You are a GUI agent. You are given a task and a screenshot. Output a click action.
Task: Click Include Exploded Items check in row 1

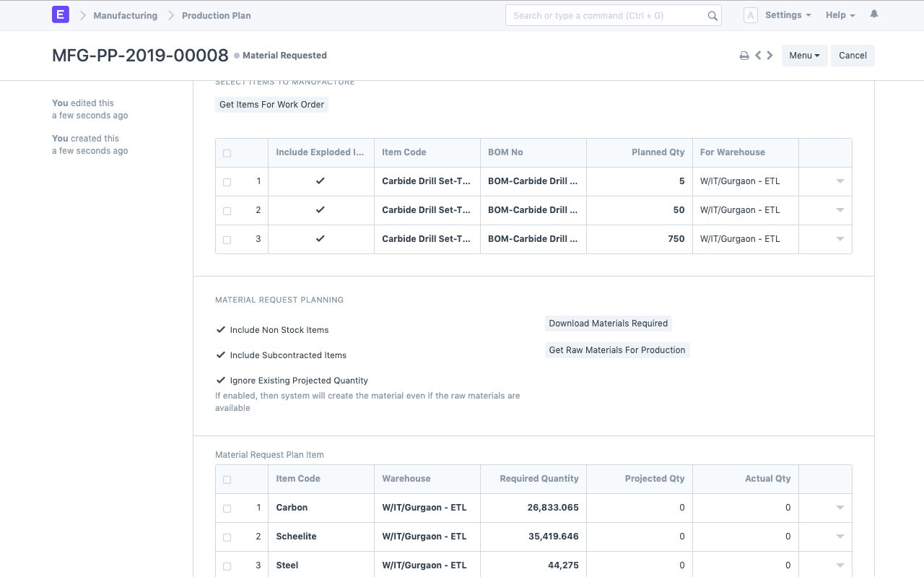(x=321, y=181)
